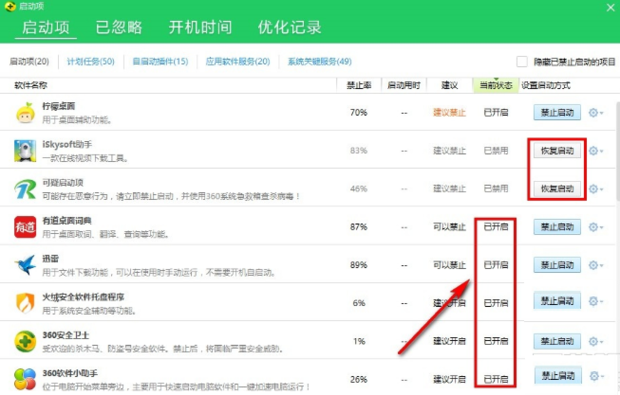
Task: Click the 6% value for 火绒安全软件托盘程序
Action: pyautogui.click(x=359, y=303)
